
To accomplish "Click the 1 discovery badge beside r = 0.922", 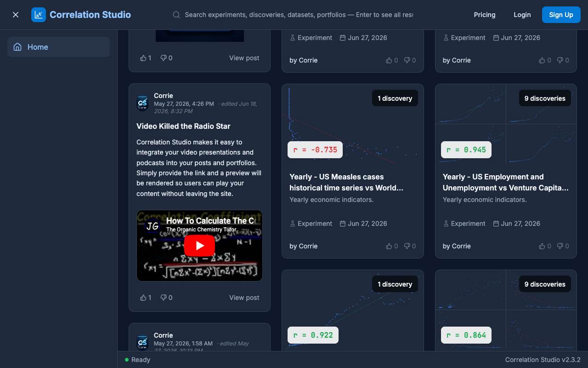I will pyautogui.click(x=395, y=284).
